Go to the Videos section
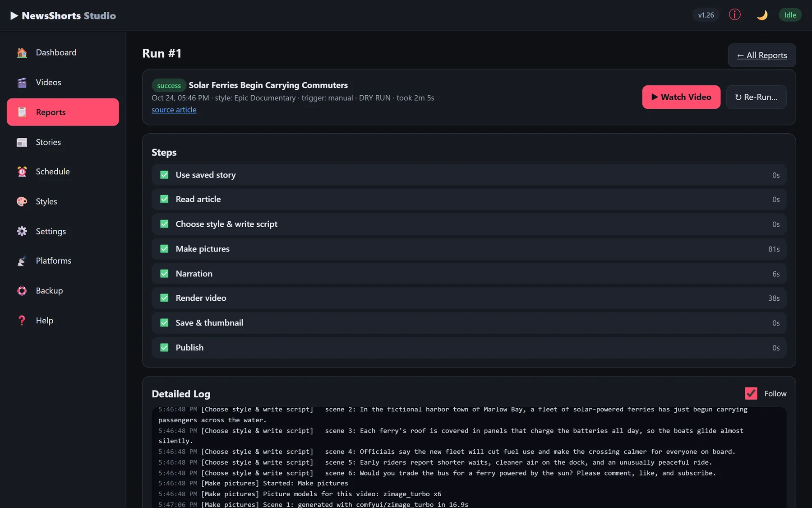The image size is (812, 508). pyautogui.click(x=63, y=82)
